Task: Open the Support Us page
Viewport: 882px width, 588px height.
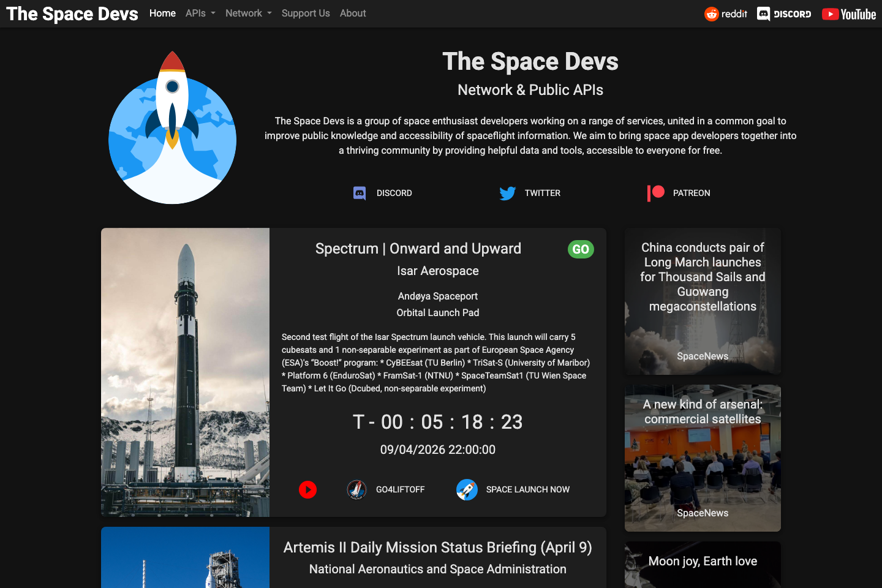Action: pos(306,13)
